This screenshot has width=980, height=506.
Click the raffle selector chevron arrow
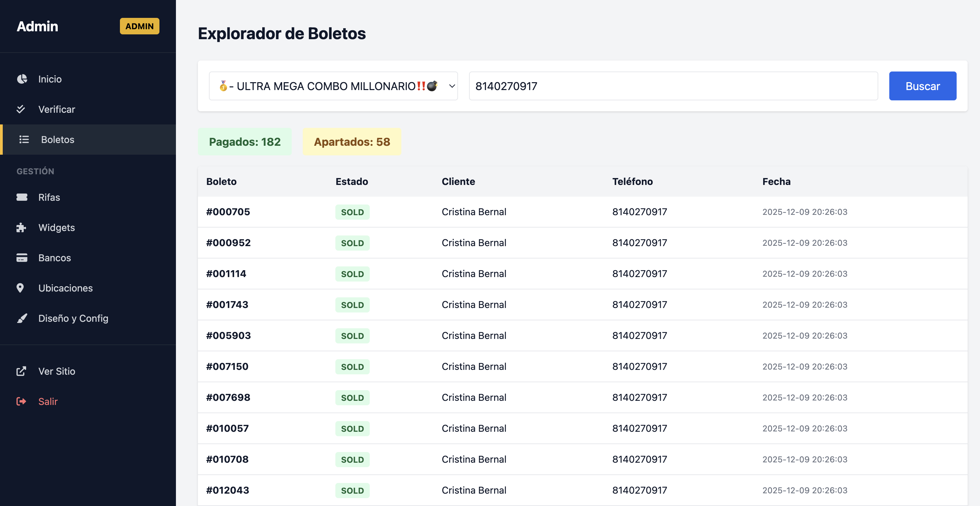(x=452, y=86)
